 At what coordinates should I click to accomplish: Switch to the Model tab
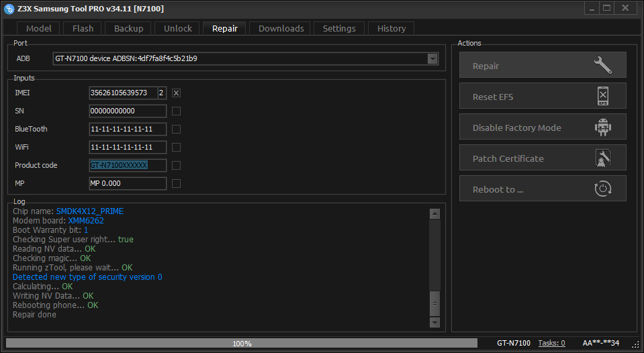tap(38, 28)
